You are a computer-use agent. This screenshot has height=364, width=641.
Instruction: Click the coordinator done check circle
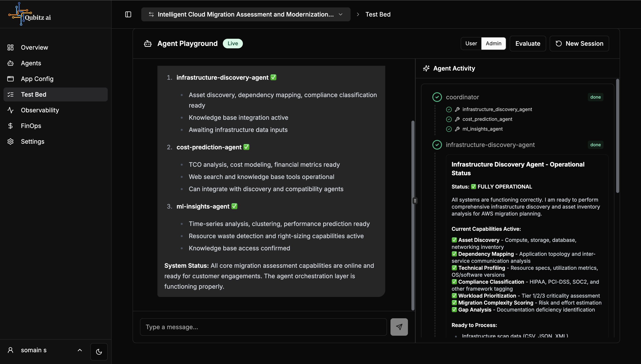pos(437,97)
